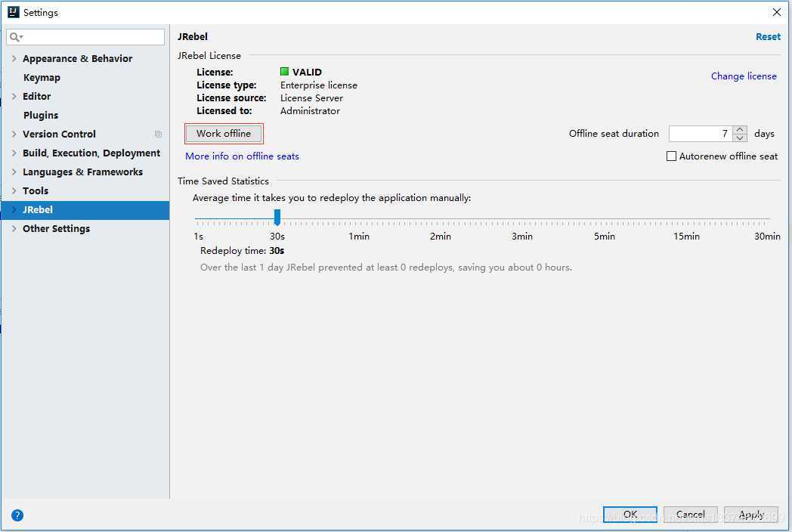Click the Cancel button

(x=690, y=515)
